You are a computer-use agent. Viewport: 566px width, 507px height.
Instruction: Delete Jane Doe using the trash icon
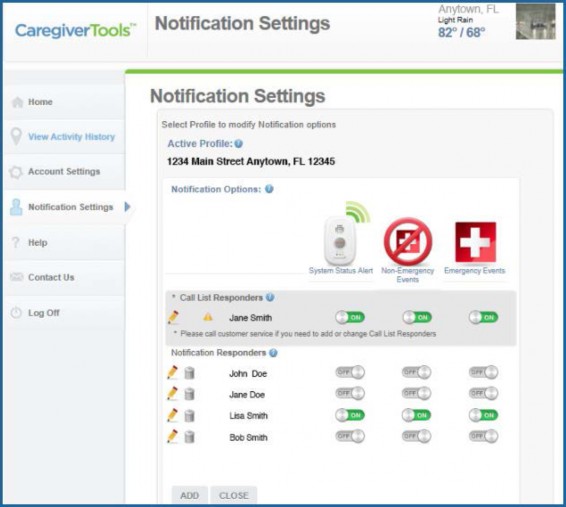coord(189,394)
